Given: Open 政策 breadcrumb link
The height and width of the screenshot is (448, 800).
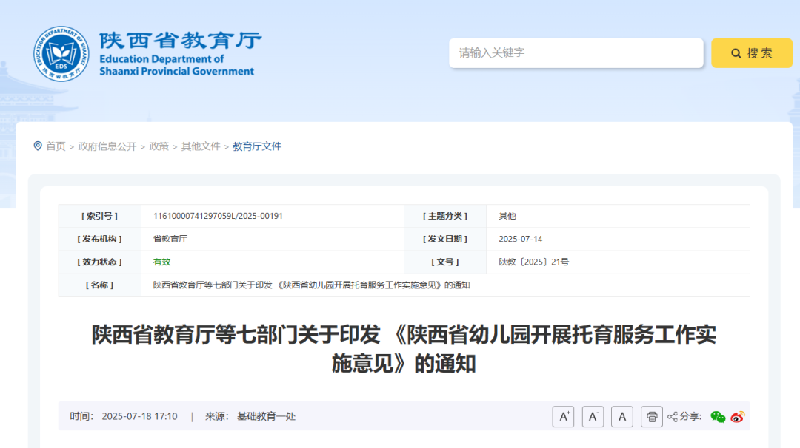Looking at the screenshot, I should (x=159, y=146).
